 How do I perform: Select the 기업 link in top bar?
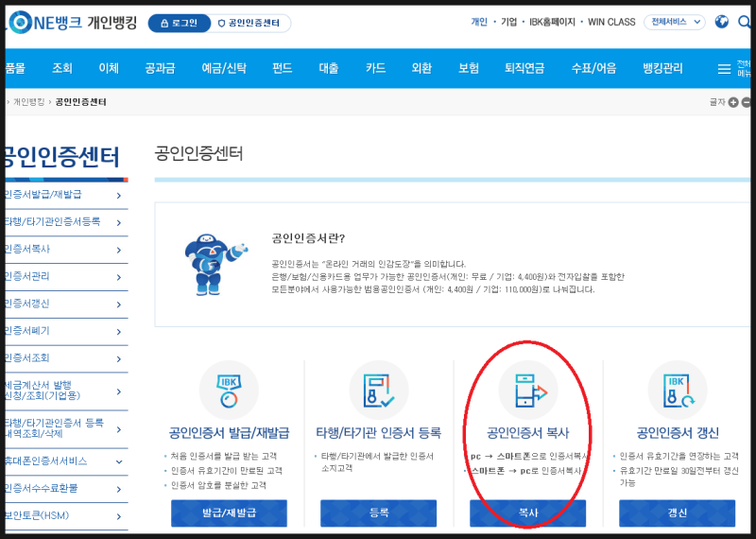pyautogui.click(x=508, y=22)
